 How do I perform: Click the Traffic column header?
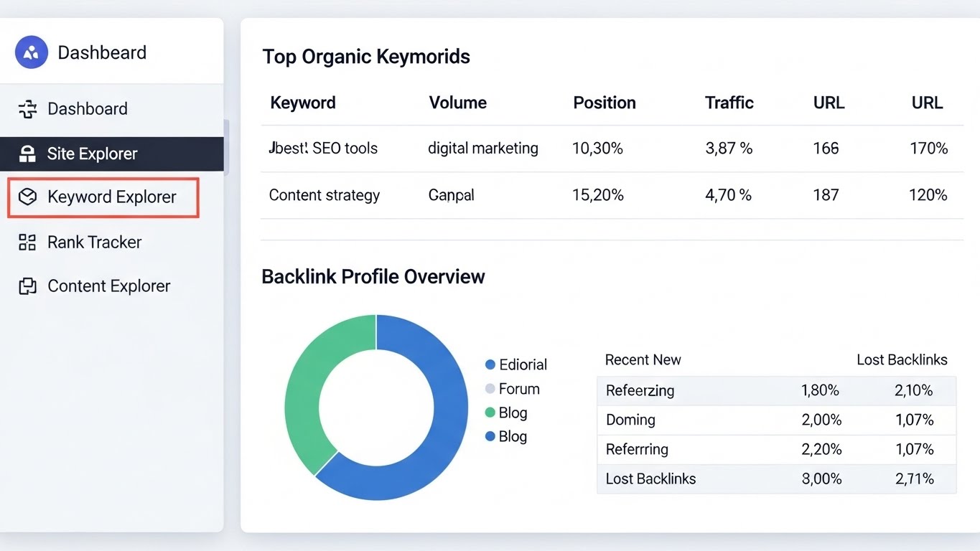click(x=729, y=103)
